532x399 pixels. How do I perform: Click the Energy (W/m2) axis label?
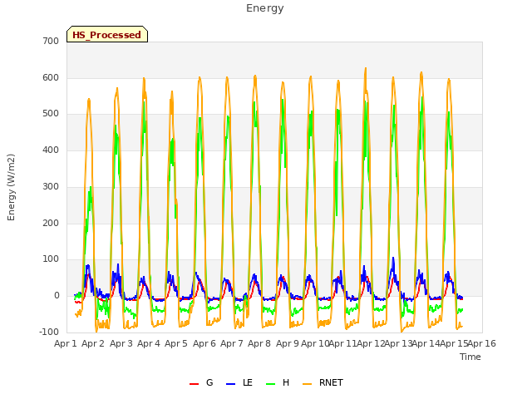[11, 187]
